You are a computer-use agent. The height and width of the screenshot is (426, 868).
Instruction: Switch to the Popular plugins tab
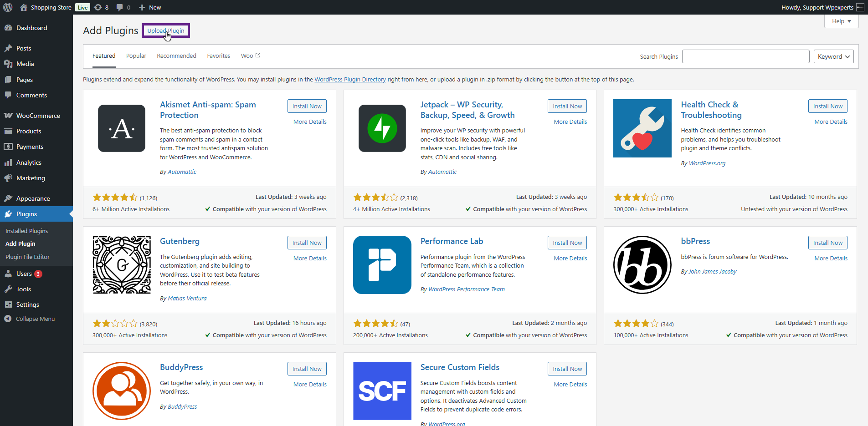(136, 56)
